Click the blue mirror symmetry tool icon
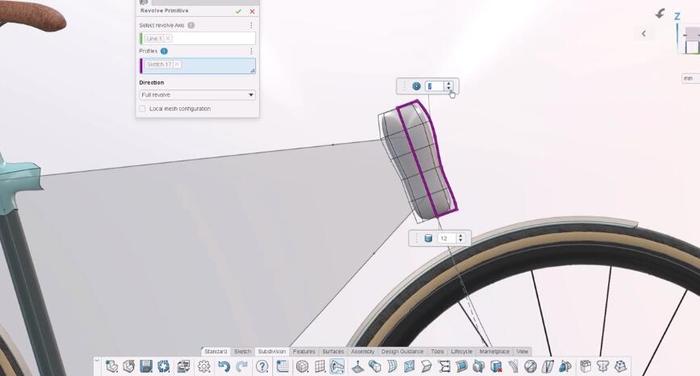 [565, 367]
